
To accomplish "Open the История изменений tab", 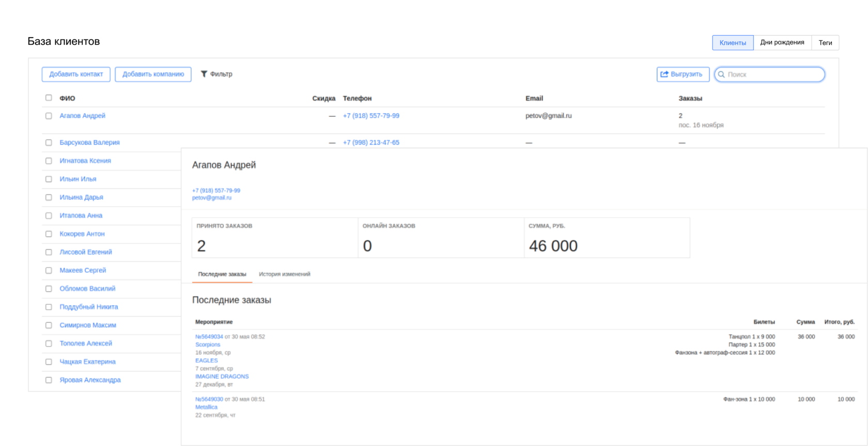I will click(285, 274).
